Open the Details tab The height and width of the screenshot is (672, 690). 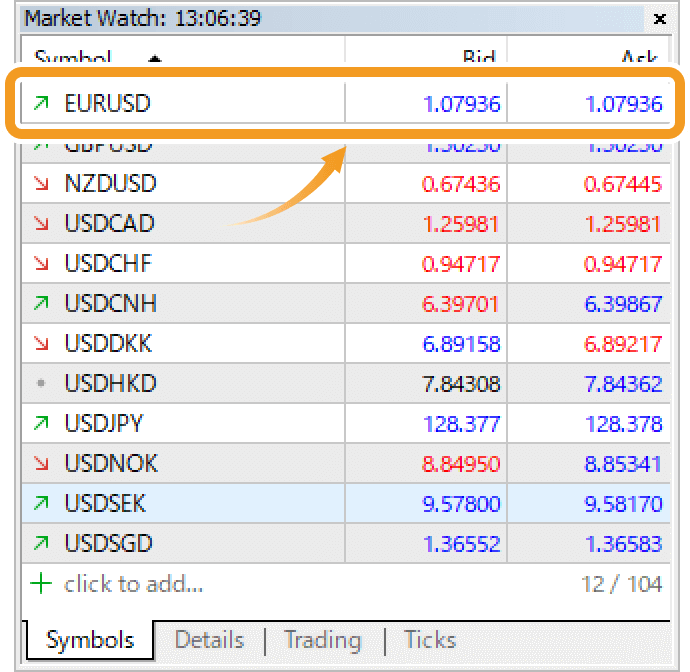[x=209, y=639]
